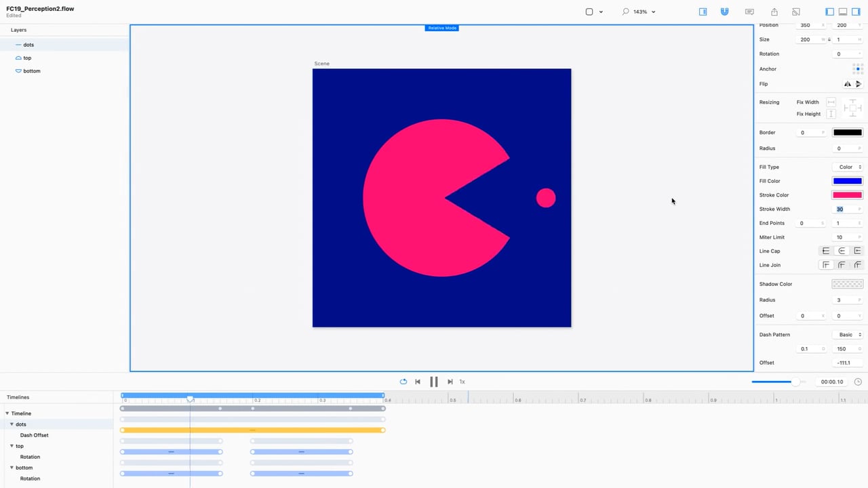Click the clock icon beside time display
The height and width of the screenshot is (488, 868).
click(858, 382)
